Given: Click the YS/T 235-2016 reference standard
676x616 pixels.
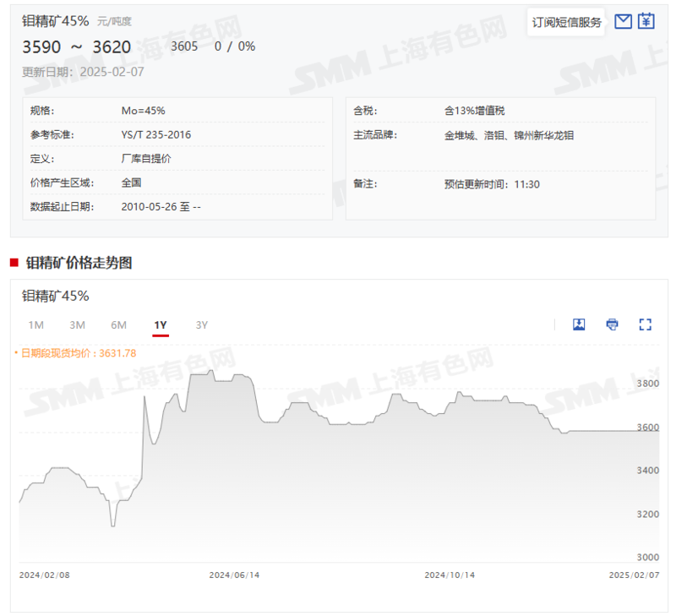Looking at the screenshot, I should pos(155,135).
